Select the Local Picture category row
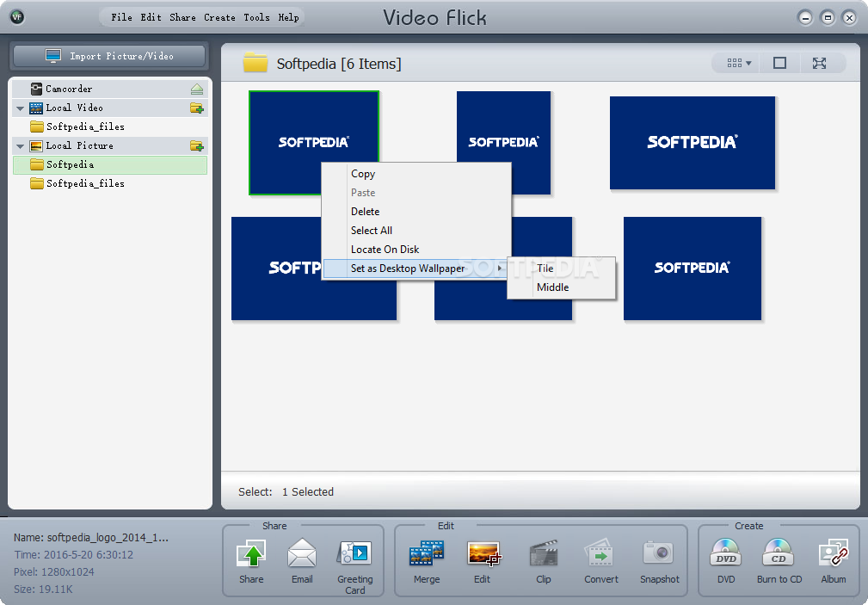The height and width of the screenshot is (605, 868). [x=110, y=145]
